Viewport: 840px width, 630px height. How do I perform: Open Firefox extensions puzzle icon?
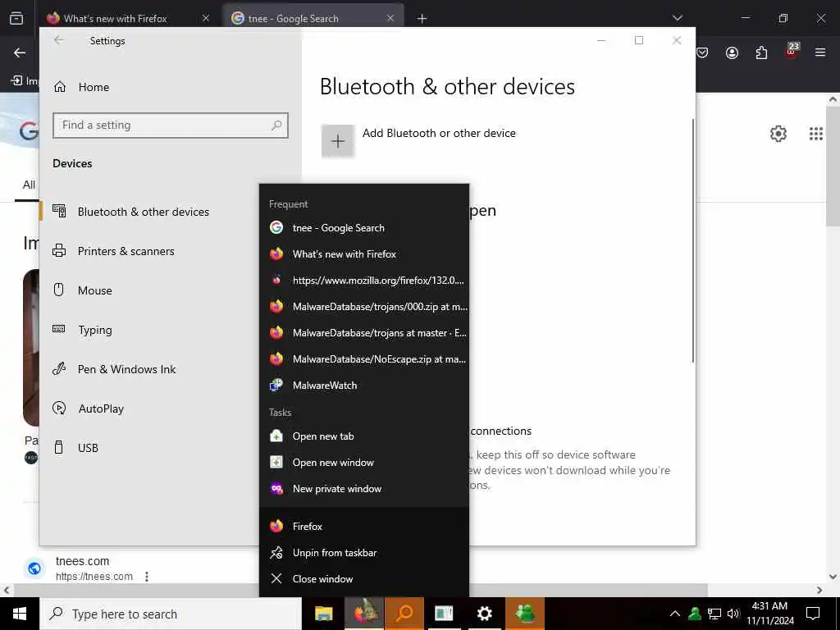tap(761, 52)
